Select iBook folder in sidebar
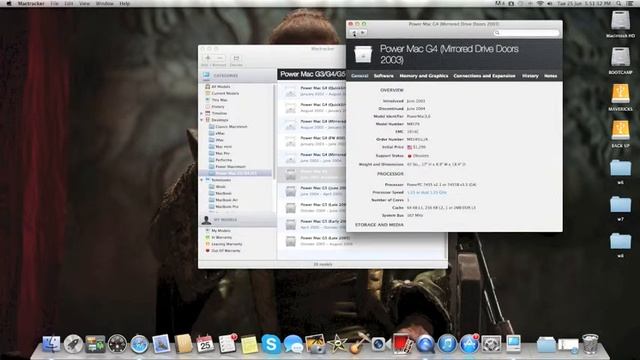640x360 pixels. 220,187
